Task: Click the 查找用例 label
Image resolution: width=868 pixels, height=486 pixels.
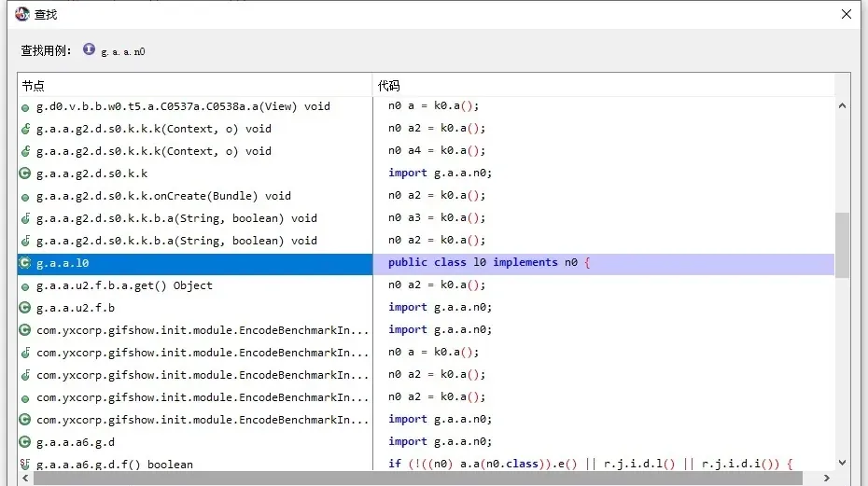Action: [46, 51]
